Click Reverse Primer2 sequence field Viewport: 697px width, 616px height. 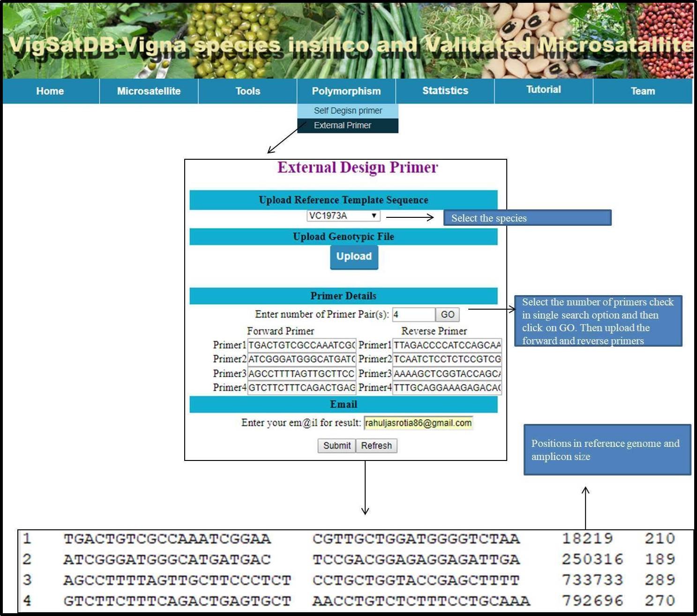[x=447, y=359]
